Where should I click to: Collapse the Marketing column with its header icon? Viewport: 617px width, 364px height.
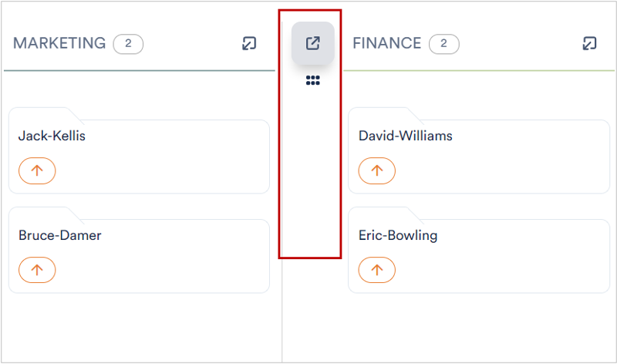(249, 43)
